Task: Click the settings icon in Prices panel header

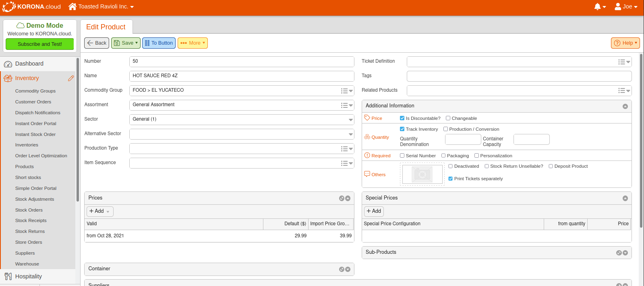Action: click(x=342, y=198)
